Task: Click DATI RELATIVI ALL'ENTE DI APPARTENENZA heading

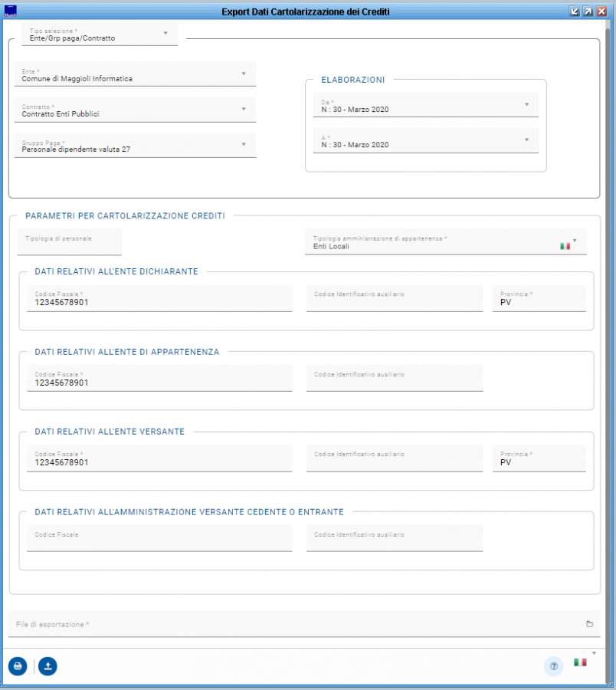Action: click(127, 352)
